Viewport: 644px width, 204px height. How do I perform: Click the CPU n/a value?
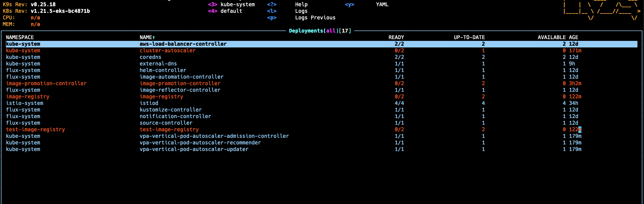tap(35, 18)
